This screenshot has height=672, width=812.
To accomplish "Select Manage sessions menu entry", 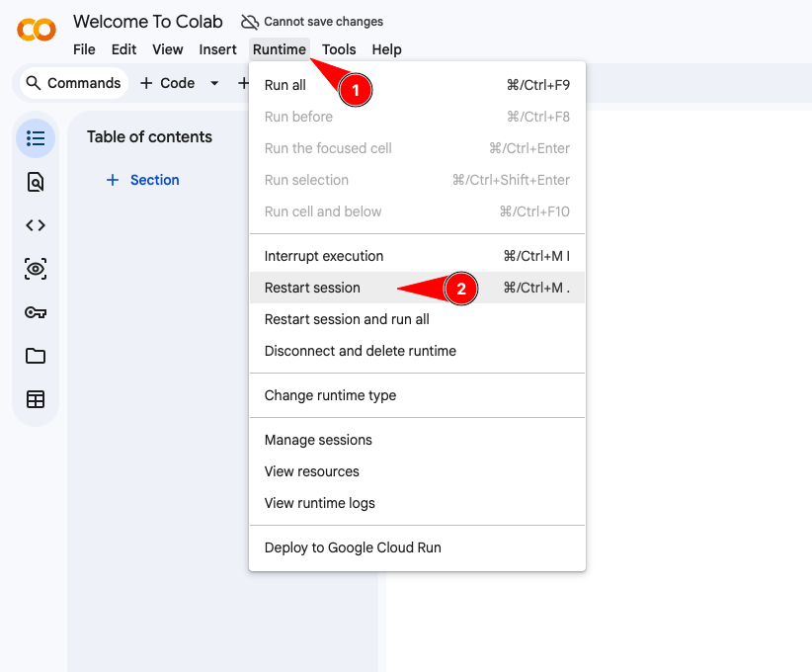I will pyautogui.click(x=417, y=440).
